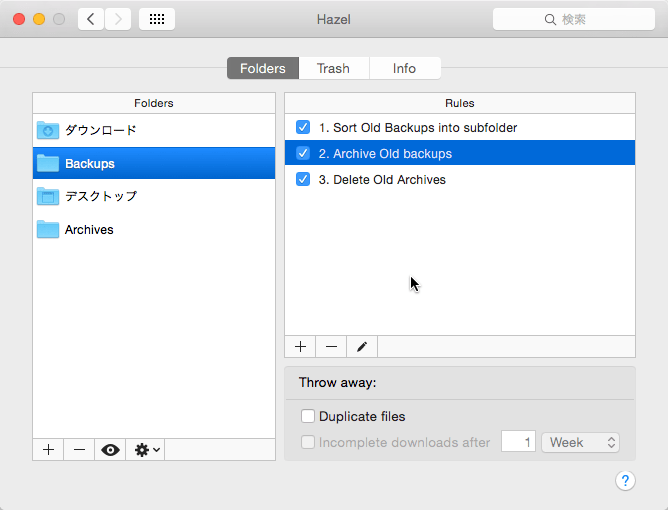Switch to the Trash tab
Viewport: 668px width, 510px height.
point(333,68)
